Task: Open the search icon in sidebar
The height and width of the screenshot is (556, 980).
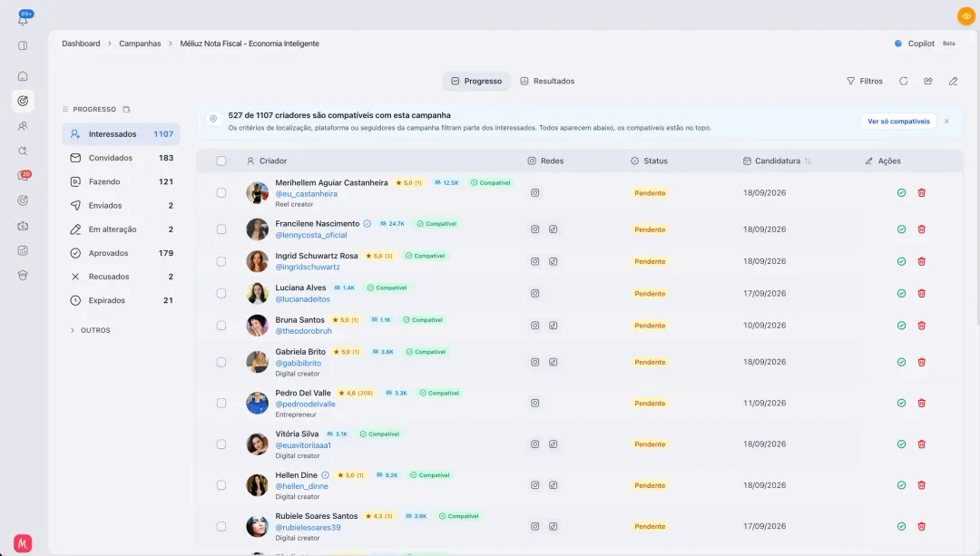Action: pyautogui.click(x=23, y=151)
